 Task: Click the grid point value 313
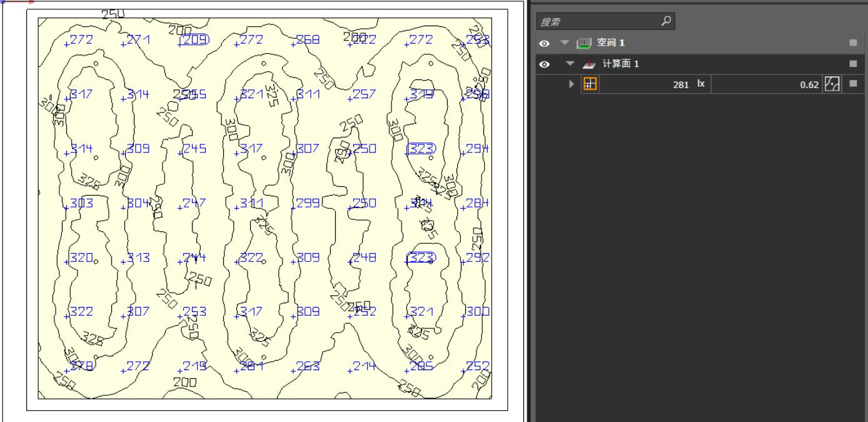138,257
